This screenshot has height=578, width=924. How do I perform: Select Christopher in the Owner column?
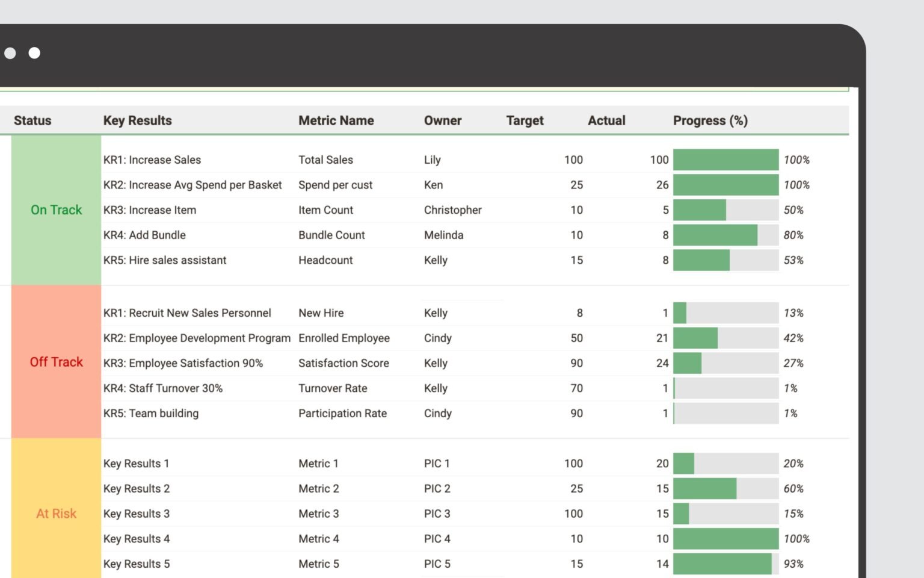click(x=452, y=210)
